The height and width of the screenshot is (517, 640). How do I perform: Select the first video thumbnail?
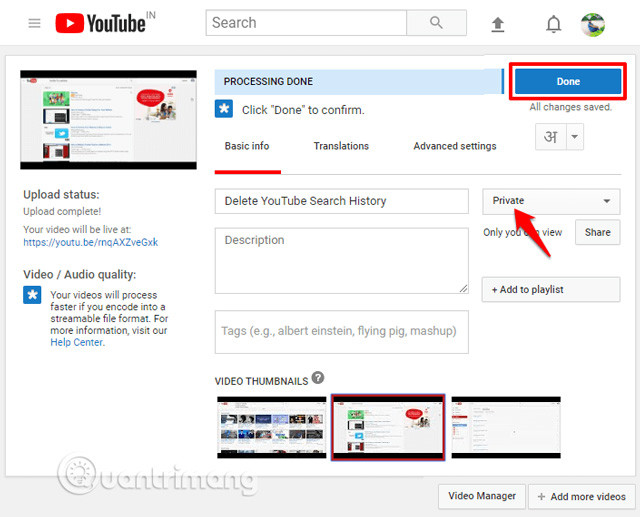pos(272,427)
